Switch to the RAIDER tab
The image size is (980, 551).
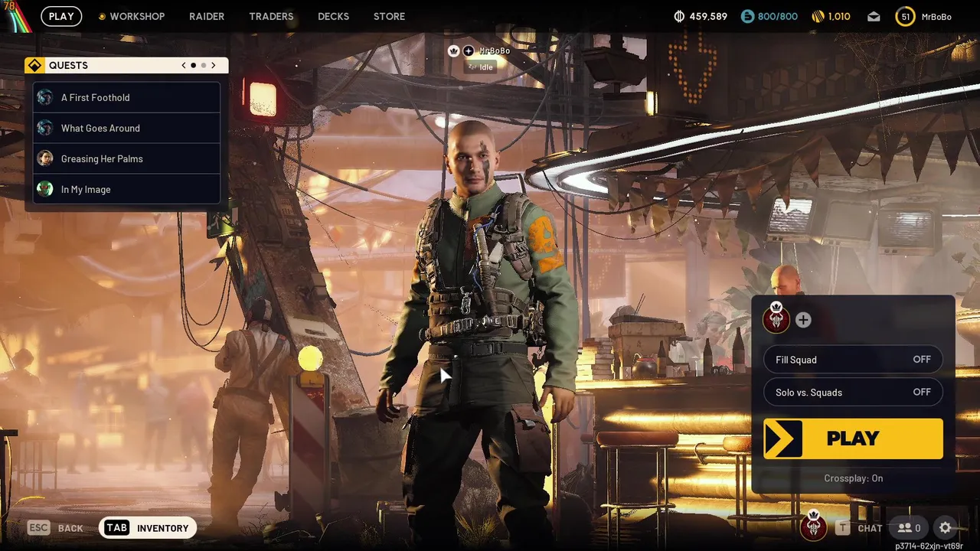(207, 16)
